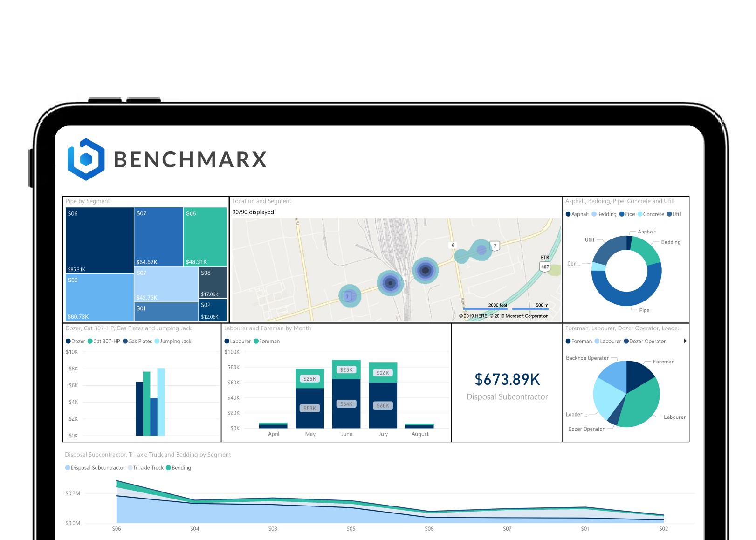This screenshot has height=540, width=756.
Task: Select the S05 teal treemap tile
Action: [205, 237]
